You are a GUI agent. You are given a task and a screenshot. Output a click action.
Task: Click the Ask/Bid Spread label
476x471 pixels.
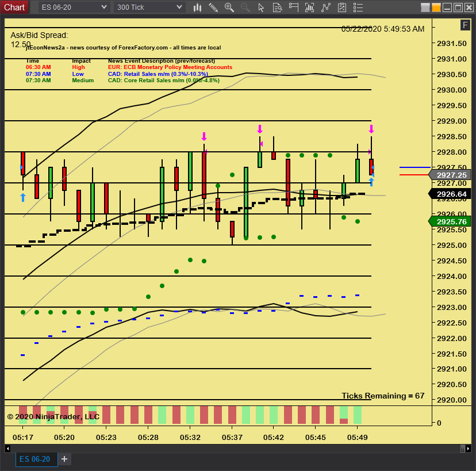[x=39, y=35]
